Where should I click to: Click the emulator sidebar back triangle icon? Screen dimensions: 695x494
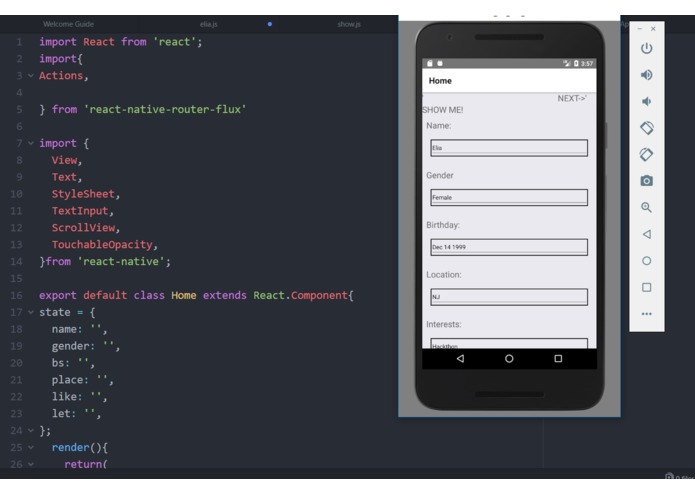[x=646, y=234]
